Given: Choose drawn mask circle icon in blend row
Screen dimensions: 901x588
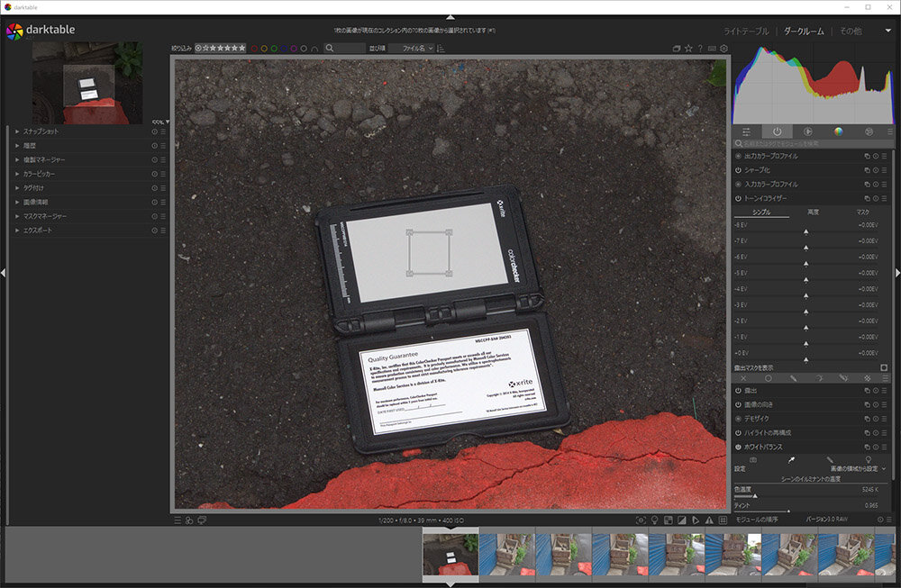Looking at the screenshot, I should (x=769, y=378).
